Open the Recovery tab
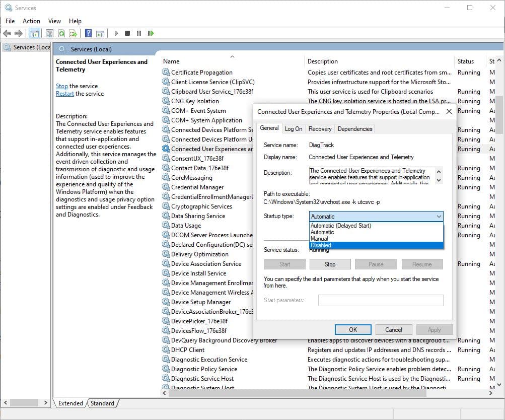The image size is (505, 420). click(x=320, y=129)
